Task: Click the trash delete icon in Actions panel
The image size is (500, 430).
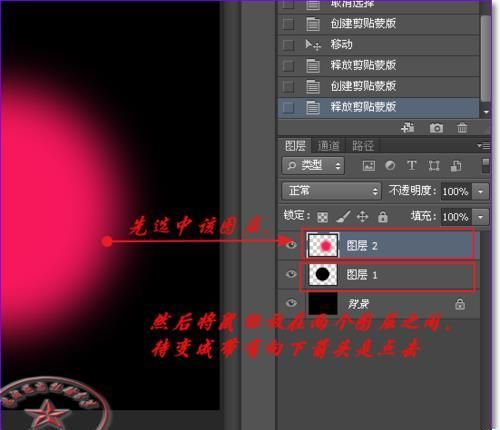Action: click(462, 128)
